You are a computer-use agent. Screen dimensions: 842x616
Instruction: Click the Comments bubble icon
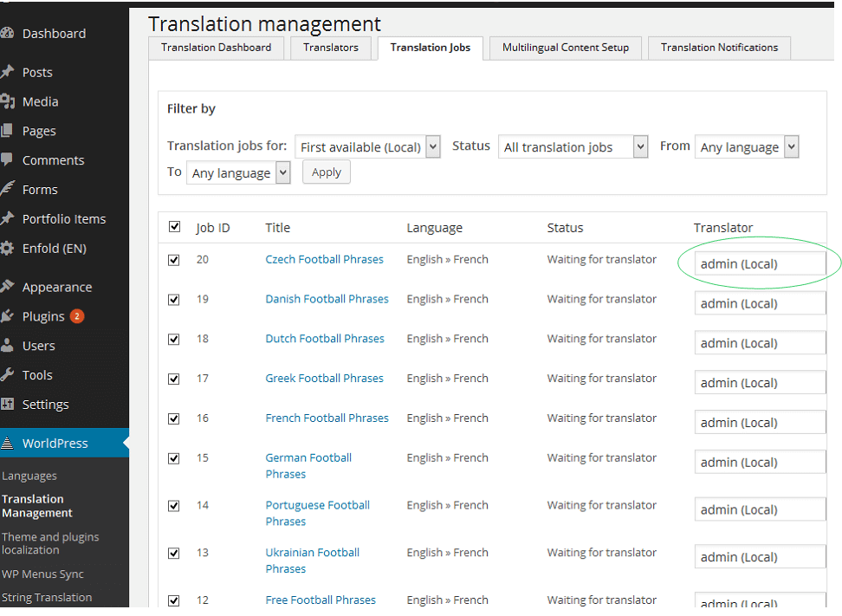[x=7, y=160]
